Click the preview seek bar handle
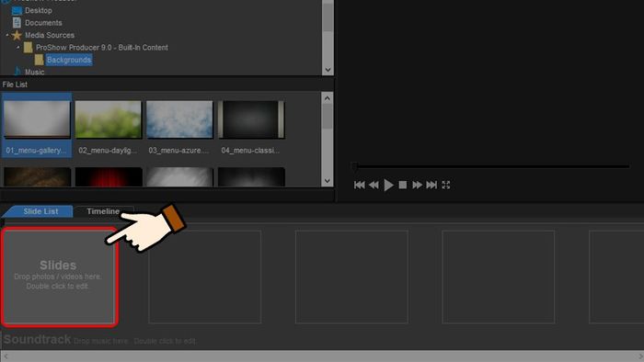The height and width of the screenshot is (362, 644). pyautogui.click(x=355, y=166)
